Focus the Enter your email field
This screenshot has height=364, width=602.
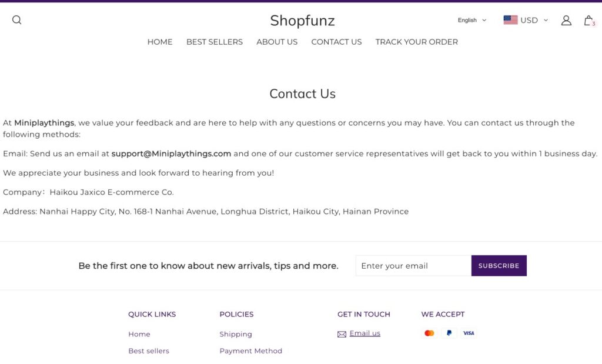click(413, 266)
